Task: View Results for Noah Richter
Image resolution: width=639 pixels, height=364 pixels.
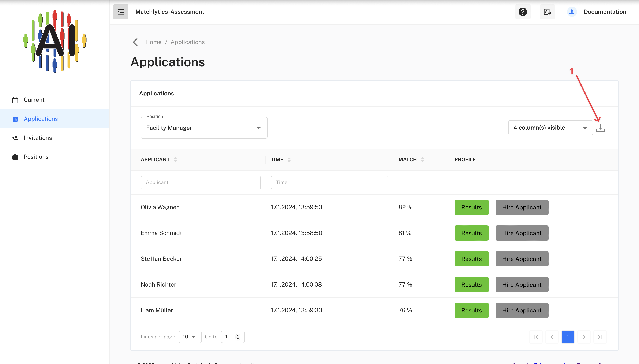Action: click(x=471, y=284)
